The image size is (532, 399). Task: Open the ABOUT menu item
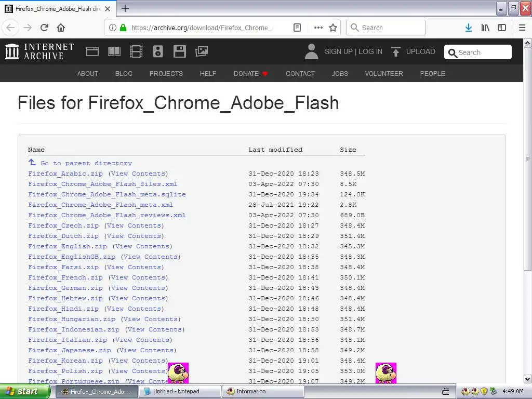pyautogui.click(x=87, y=74)
